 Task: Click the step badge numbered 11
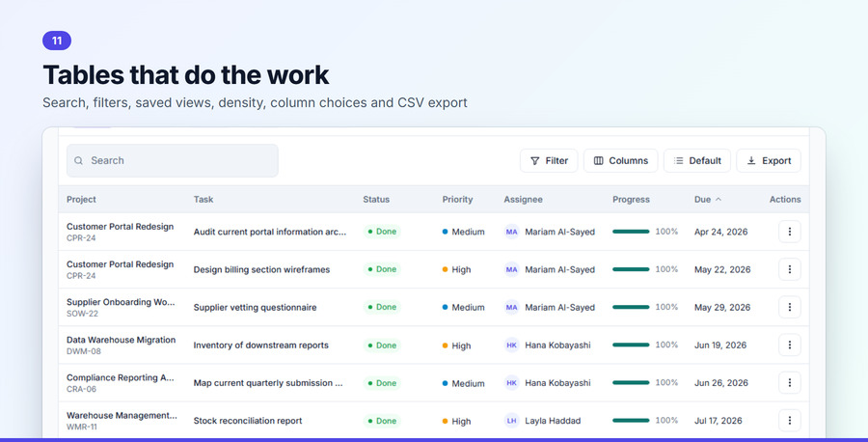point(57,41)
